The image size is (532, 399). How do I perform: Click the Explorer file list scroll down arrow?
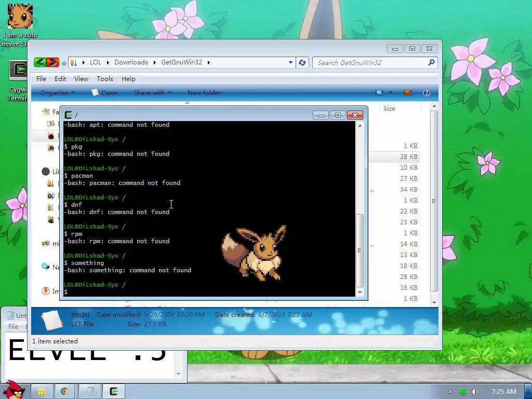[434, 302]
